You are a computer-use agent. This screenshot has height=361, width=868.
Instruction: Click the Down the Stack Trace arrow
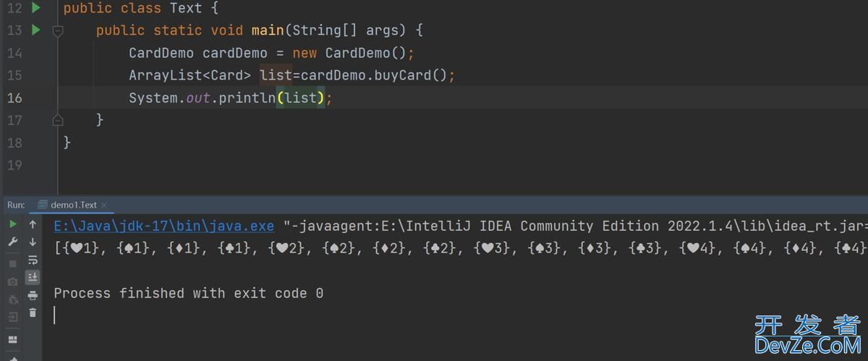(33, 242)
